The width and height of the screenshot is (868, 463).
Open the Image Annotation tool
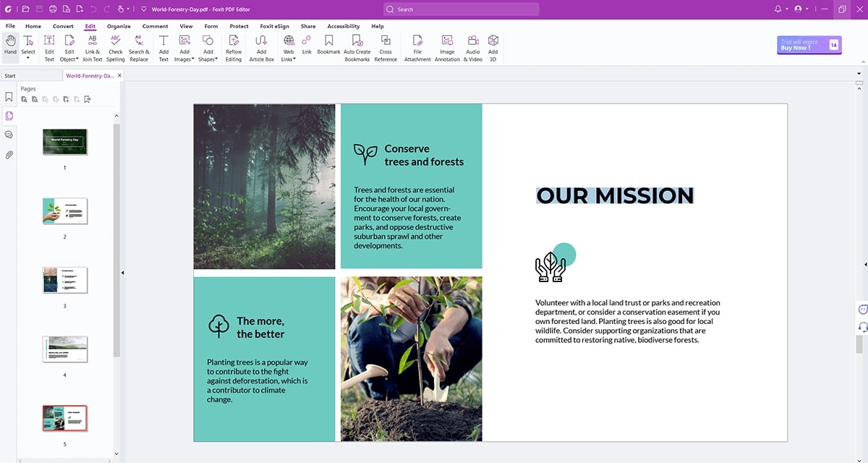tap(446, 46)
